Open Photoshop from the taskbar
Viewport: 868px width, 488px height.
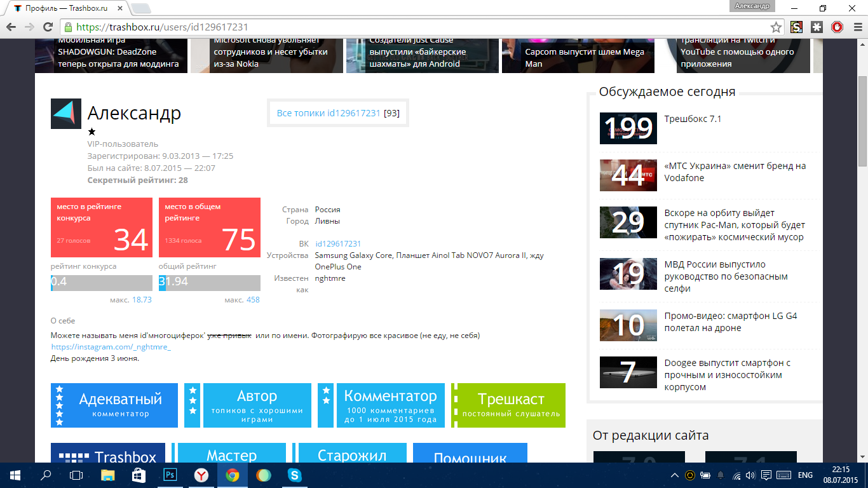coord(170,475)
